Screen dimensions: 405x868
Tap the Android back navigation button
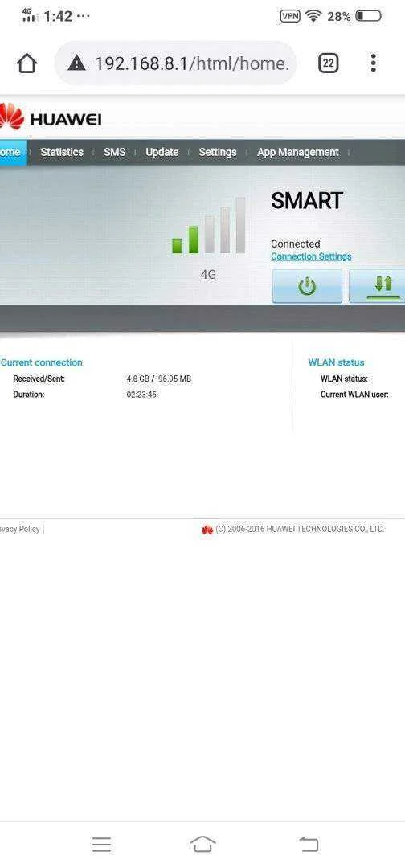click(309, 844)
